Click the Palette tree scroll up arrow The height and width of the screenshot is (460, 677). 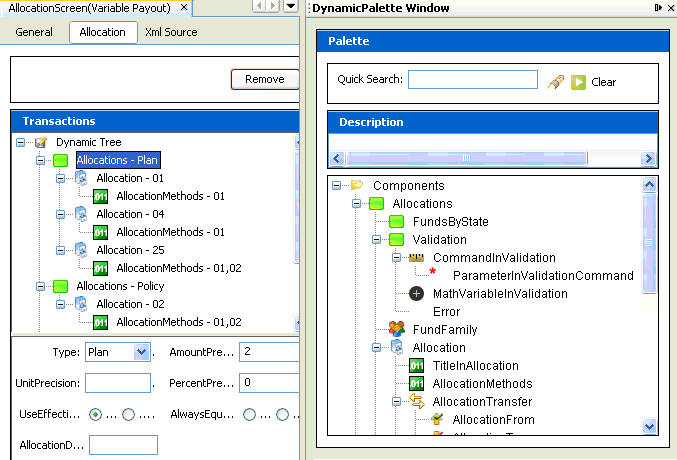tap(649, 185)
